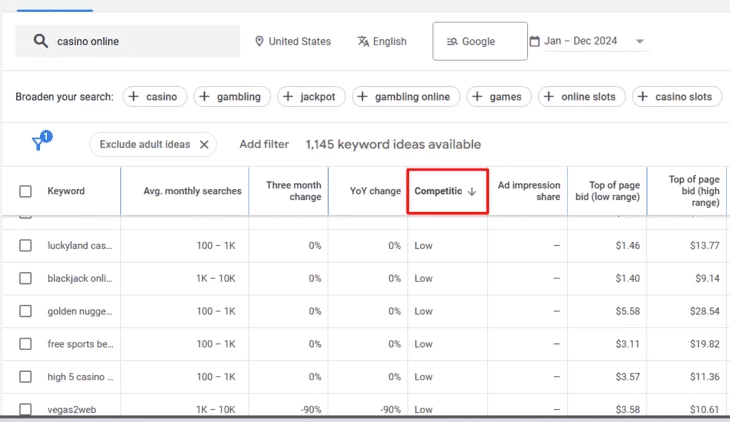This screenshot has width=730, height=422.
Task: Click the Add filter link
Action: (264, 144)
